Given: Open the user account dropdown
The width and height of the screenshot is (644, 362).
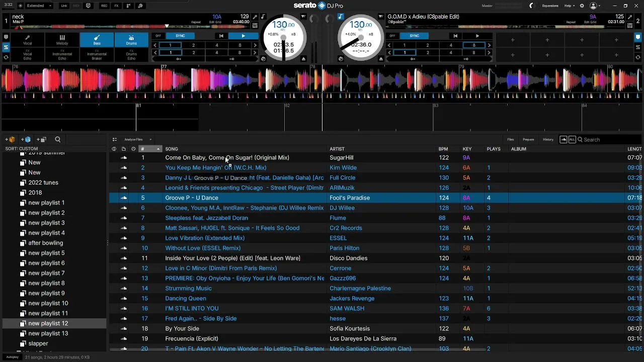Looking at the screenshot, I should pyautogui.click(x=595, y=6).
